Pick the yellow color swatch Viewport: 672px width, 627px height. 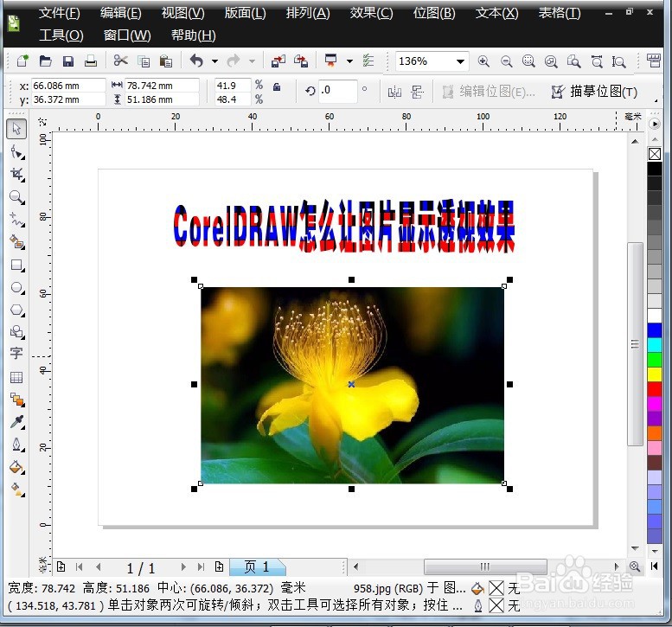coord(655,374)
